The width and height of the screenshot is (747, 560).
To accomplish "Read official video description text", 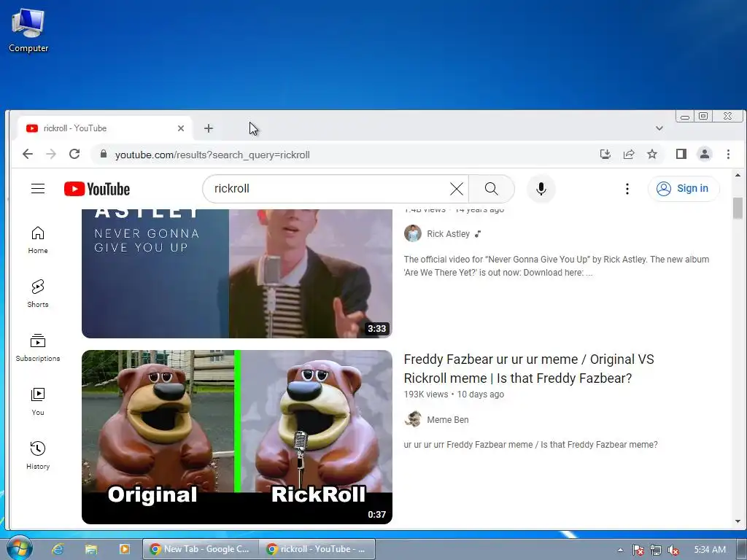I will [557, 265].
